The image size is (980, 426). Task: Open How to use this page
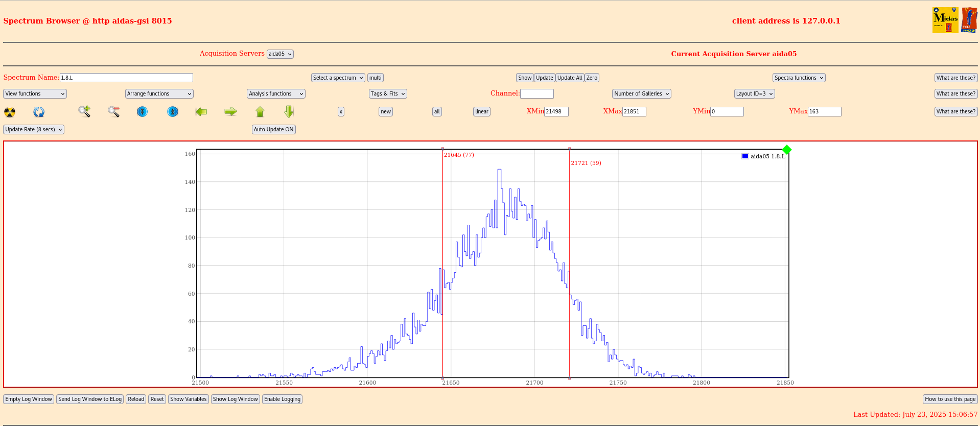950,399
